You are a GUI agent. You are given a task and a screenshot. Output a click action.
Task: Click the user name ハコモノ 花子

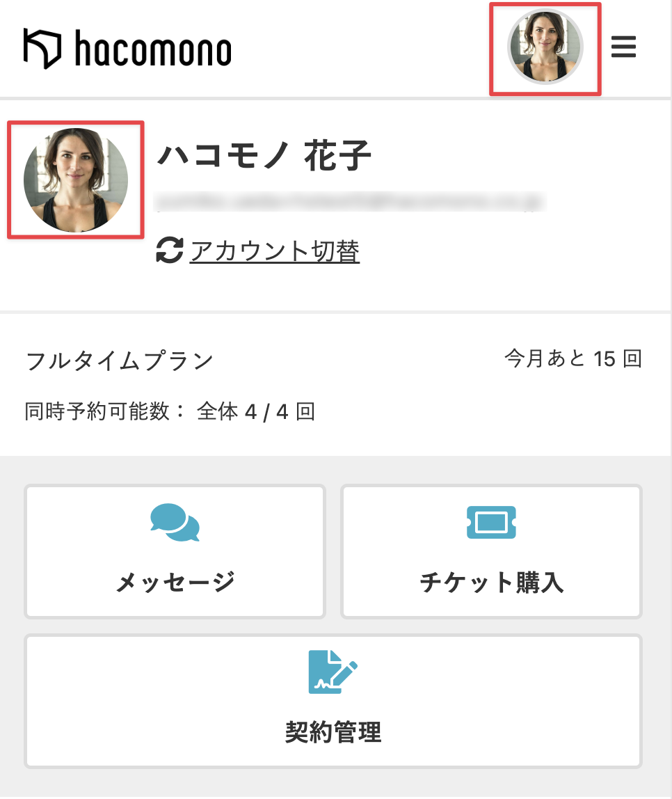[264, 155]
